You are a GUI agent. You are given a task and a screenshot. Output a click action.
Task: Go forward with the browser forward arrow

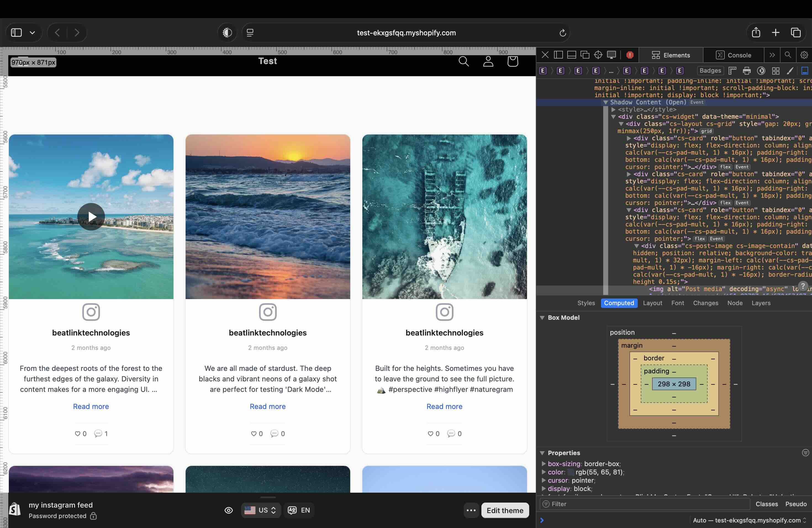[x=77, y=32]
